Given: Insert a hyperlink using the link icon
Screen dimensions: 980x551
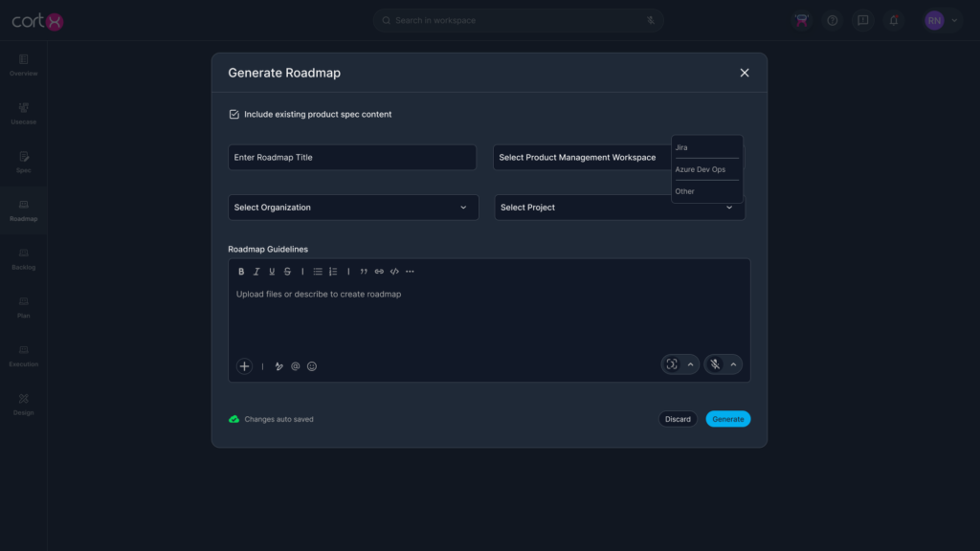Looking at the screenshot, I should click(379, 272).
